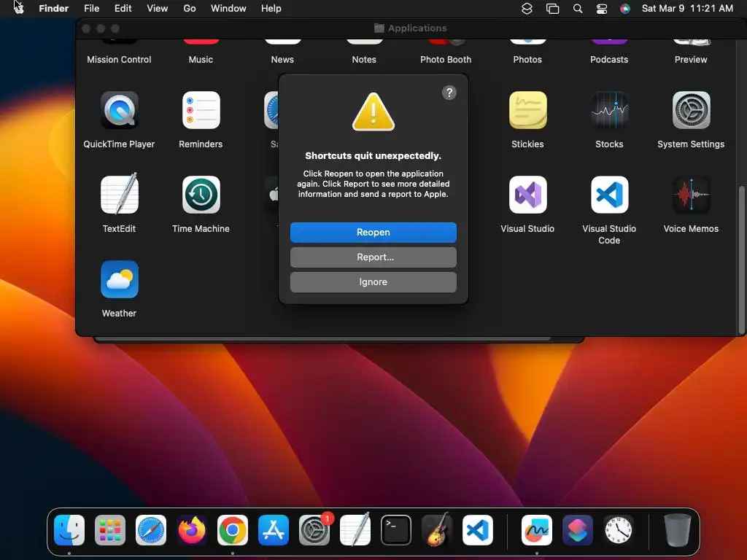Click Ignore to dismiss crash dialog
The width and height of the screenshot is (747, 560).
coord(373,282)
